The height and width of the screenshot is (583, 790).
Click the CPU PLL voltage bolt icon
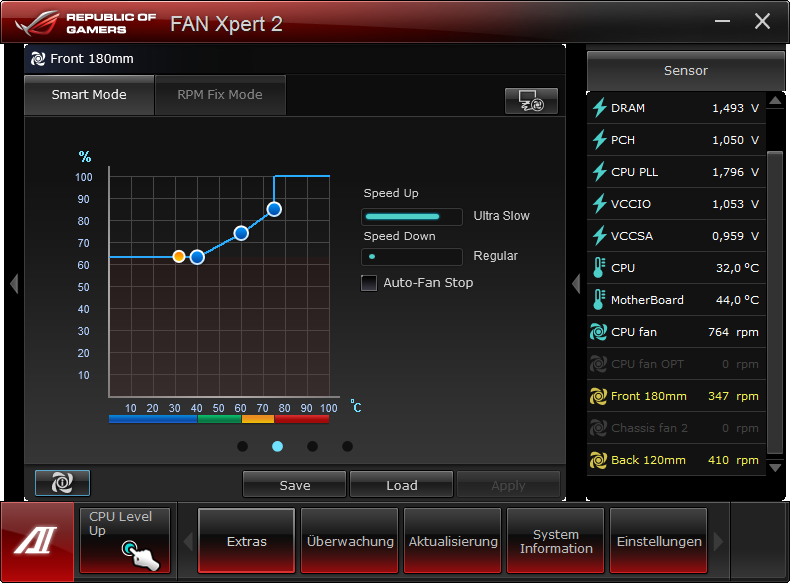(x=600, y=172)
